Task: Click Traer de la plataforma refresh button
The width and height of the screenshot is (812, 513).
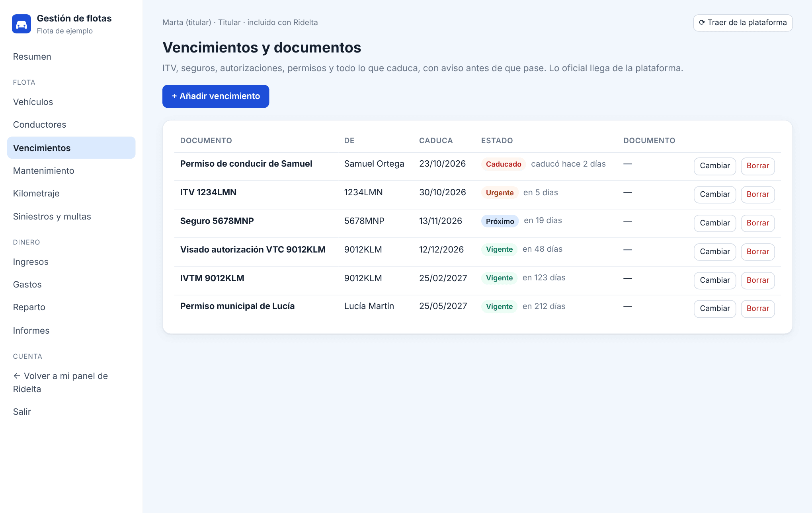Action: [x=743, y=23]
